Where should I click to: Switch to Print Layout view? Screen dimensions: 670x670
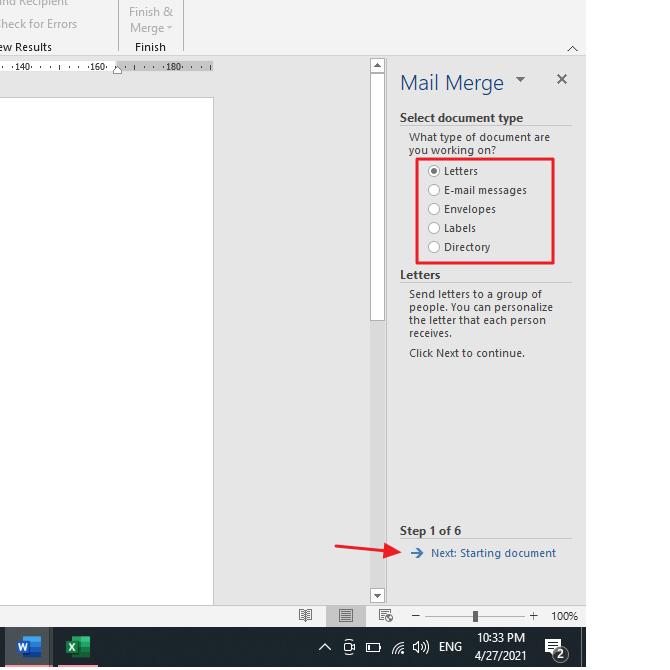[x=345, y=616]
